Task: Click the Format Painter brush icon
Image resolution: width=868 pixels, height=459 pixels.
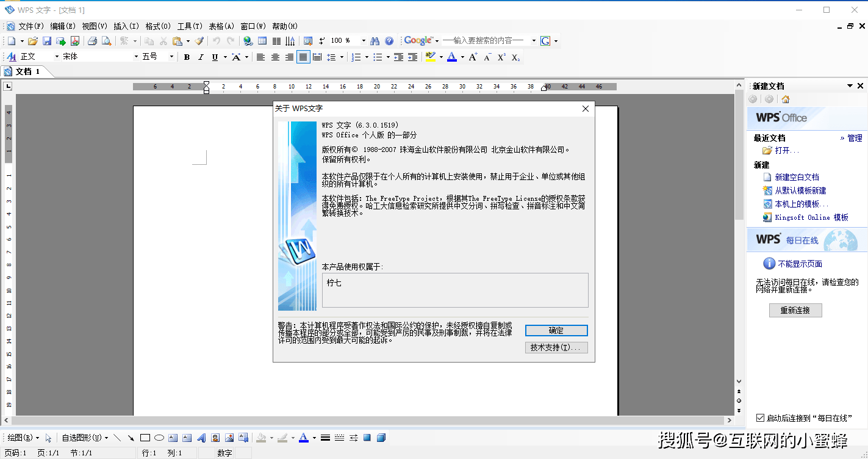Action: [199, 41]
